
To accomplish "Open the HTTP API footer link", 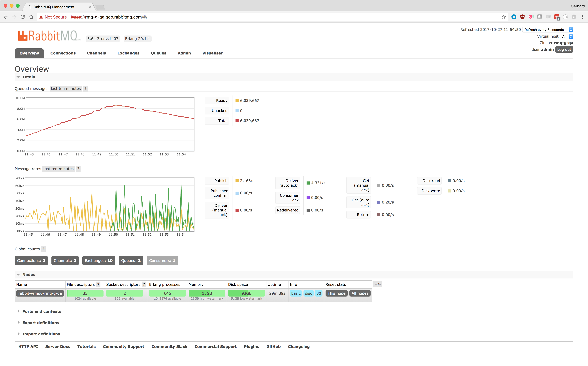I will (x=28, y=347).
